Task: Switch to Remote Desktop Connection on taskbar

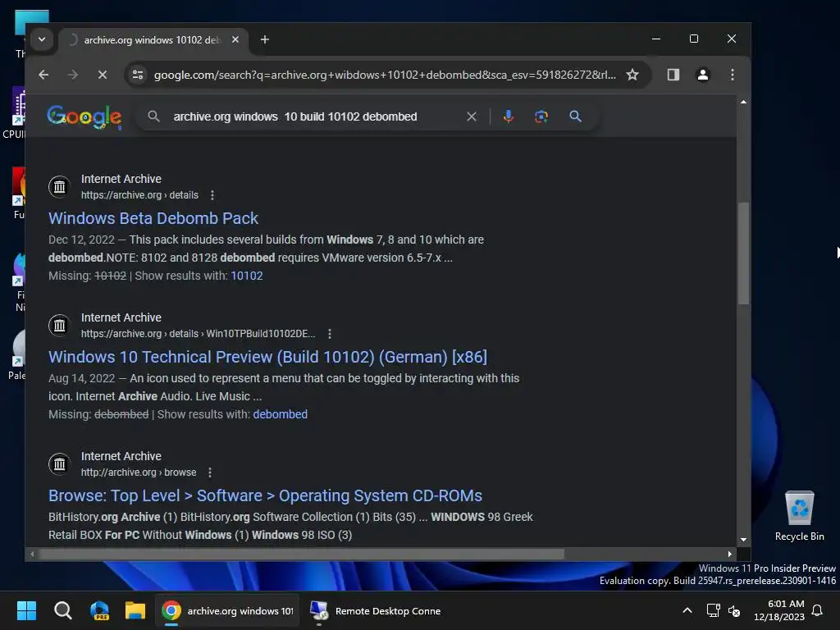Action: tap(375, 610)
